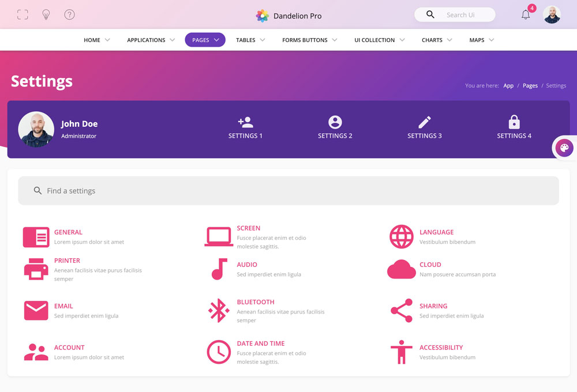Click the lightbulb theme icon

46,15
